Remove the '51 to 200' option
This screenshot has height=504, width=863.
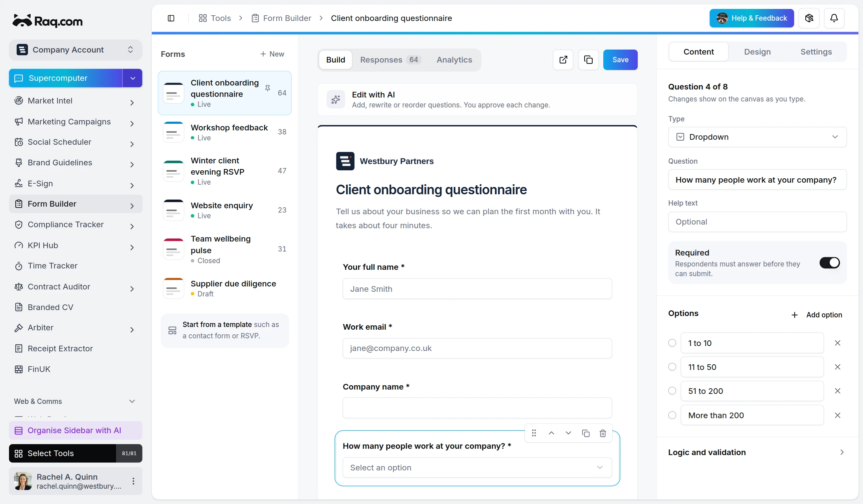click(838, 391)
